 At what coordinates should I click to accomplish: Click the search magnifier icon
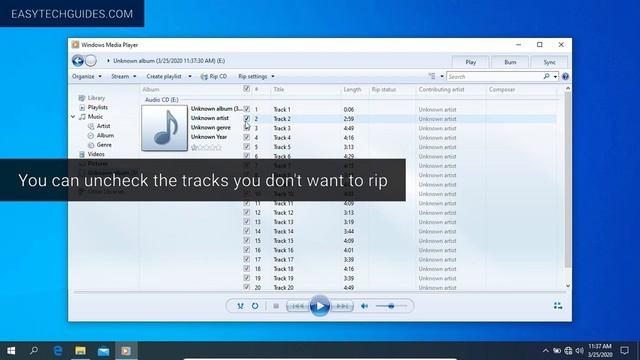[x=547, y=76]
